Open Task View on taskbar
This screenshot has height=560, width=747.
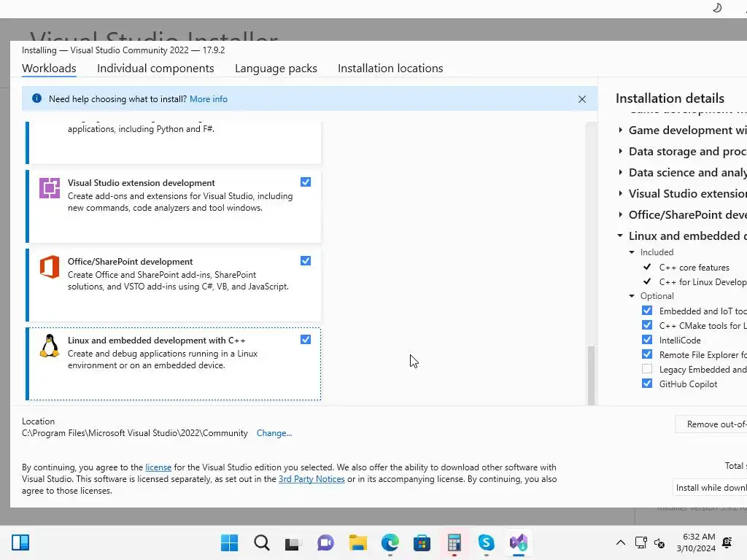click(x=293, y=542)
